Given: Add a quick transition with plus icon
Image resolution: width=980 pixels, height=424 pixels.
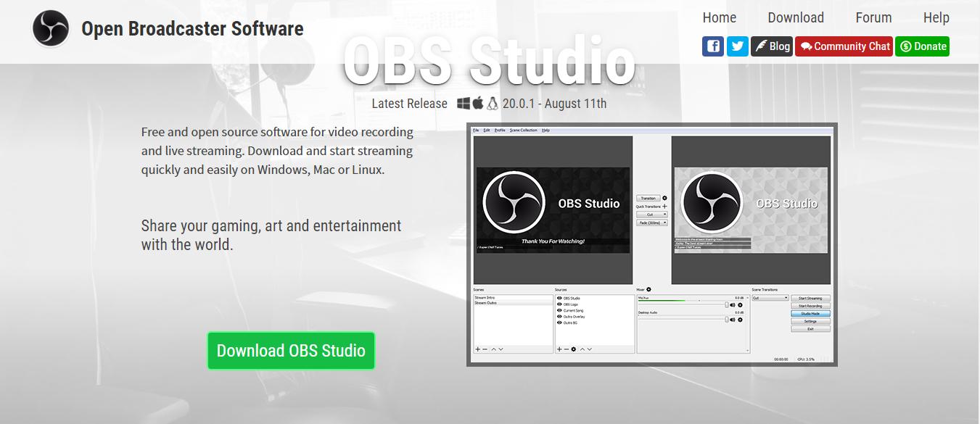Looking at the screenshot, I should click(x=664, y=207).
